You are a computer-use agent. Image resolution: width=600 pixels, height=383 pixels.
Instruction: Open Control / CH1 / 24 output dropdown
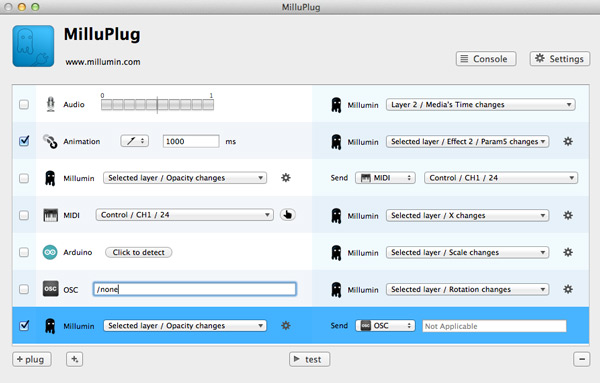501,178
